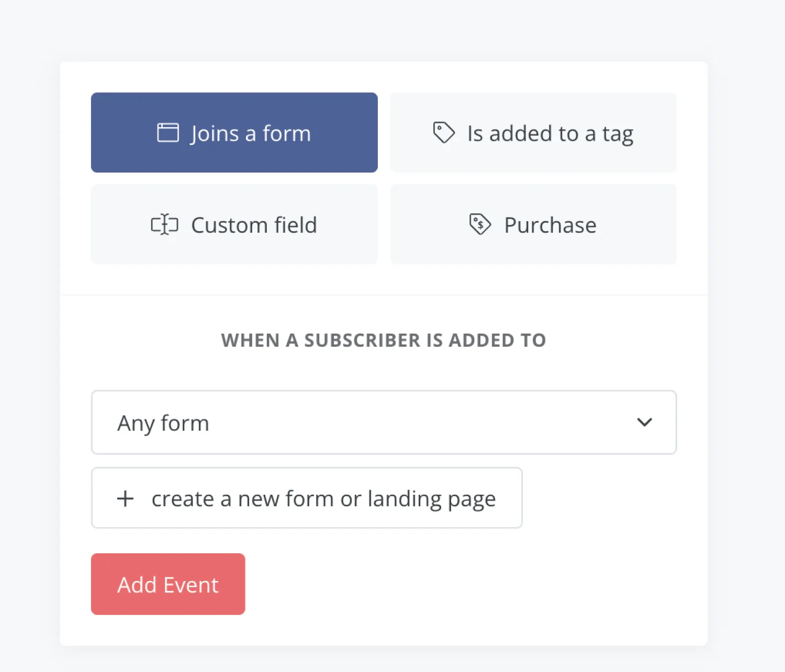
Task: Click the Any form text in the selector
Action: point(163,423)
